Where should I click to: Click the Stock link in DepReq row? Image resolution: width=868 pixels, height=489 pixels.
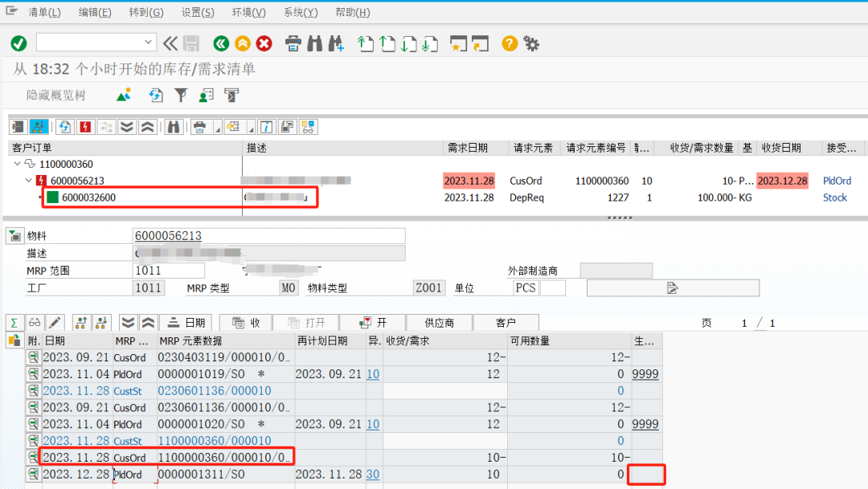point(835,198)
